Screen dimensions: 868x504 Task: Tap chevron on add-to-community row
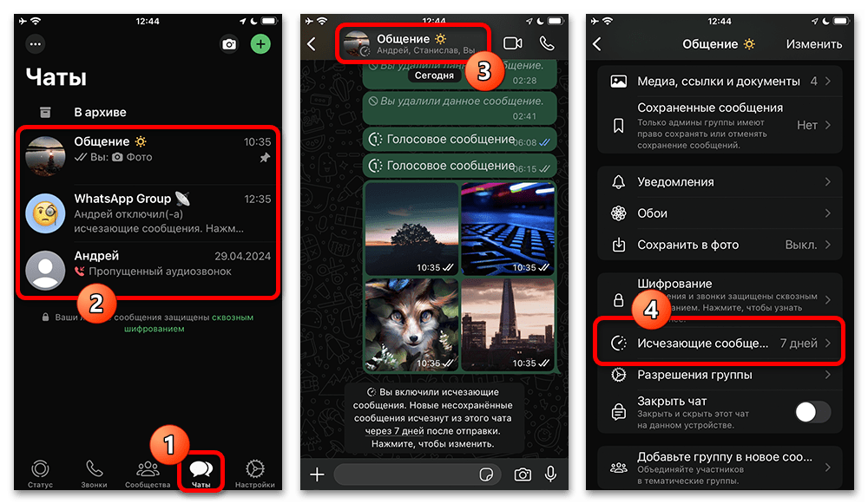[827, 468]
